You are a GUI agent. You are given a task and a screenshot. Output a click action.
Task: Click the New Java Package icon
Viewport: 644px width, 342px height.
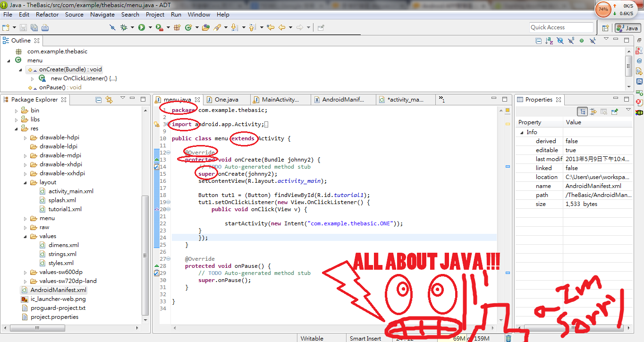(x=177, y=27)
